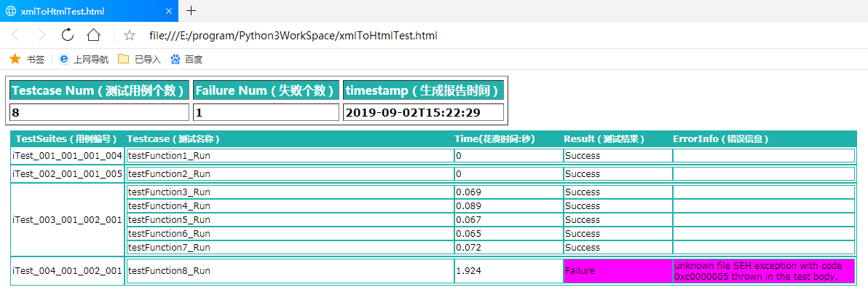The height and width of the screenshot is (298, 868).
Task: Click the browser back arrow
Action: click(15, 36)
